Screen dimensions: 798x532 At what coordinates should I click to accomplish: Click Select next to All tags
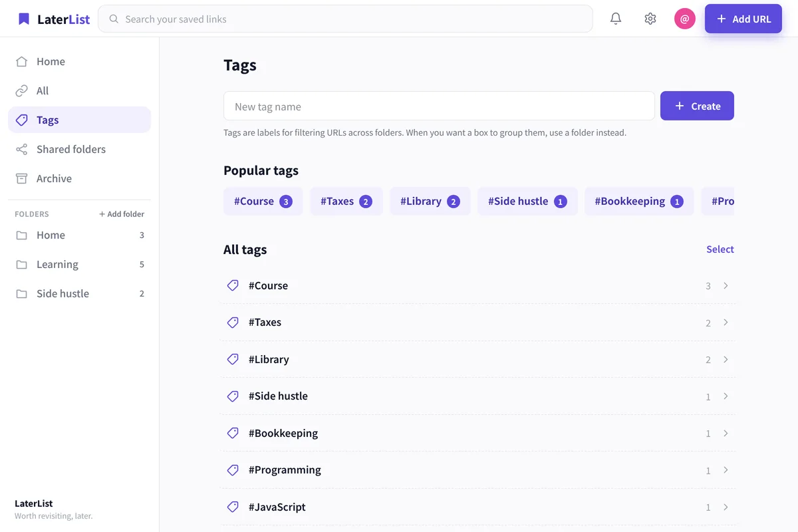[720, 249]
